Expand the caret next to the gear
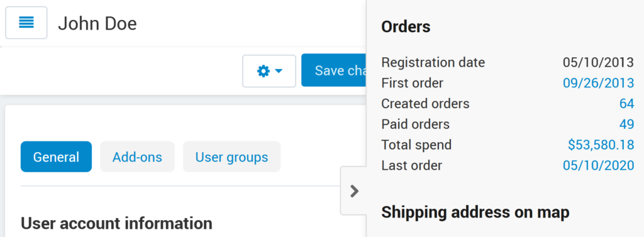The image size is (644, 237). coord(279,72)
